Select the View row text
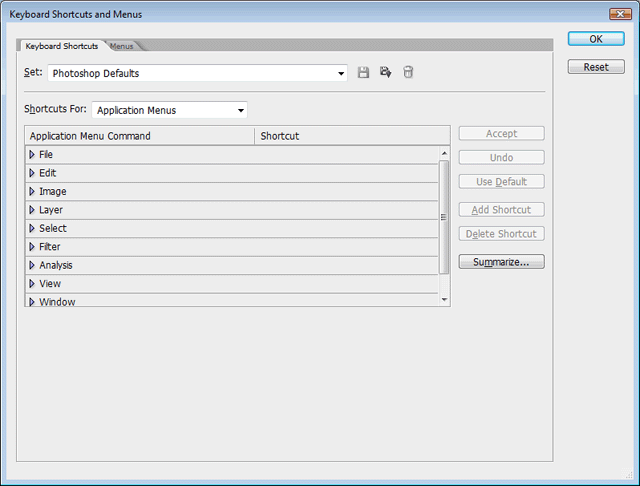This screenshot has width=640, height=486. point(50,284)
